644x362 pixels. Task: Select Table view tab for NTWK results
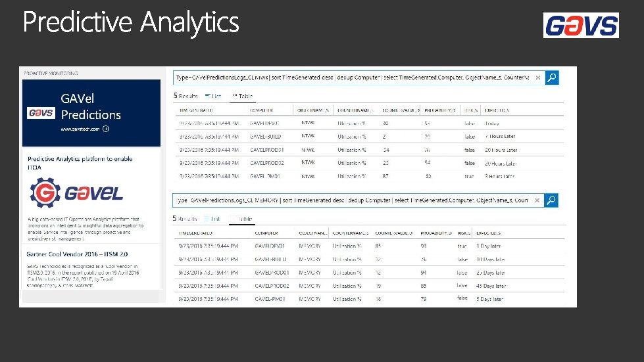[x=243, y=96]
